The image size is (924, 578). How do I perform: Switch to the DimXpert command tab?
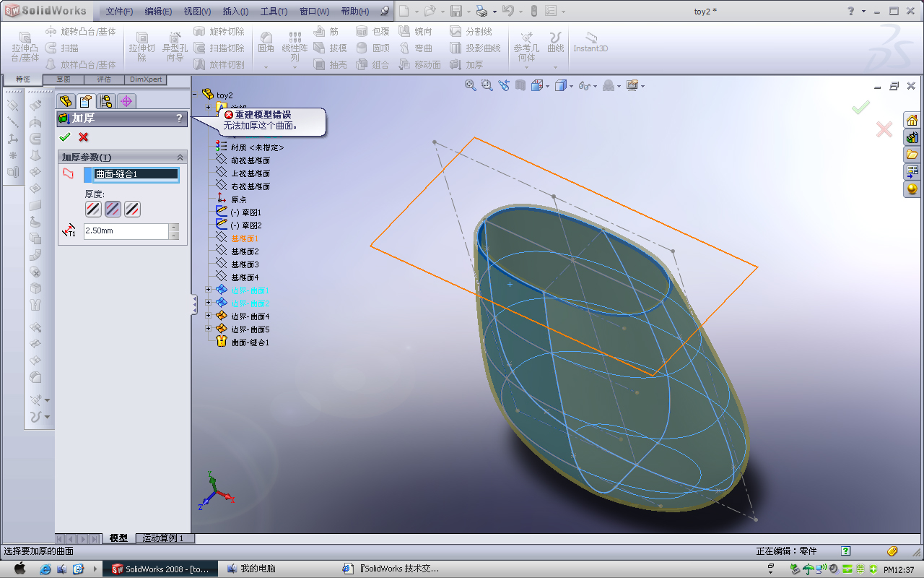[x=146, y=79]
